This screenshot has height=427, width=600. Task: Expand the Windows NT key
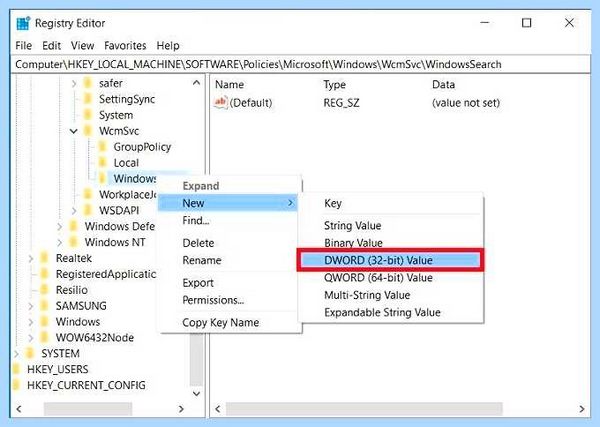point(59,243)
